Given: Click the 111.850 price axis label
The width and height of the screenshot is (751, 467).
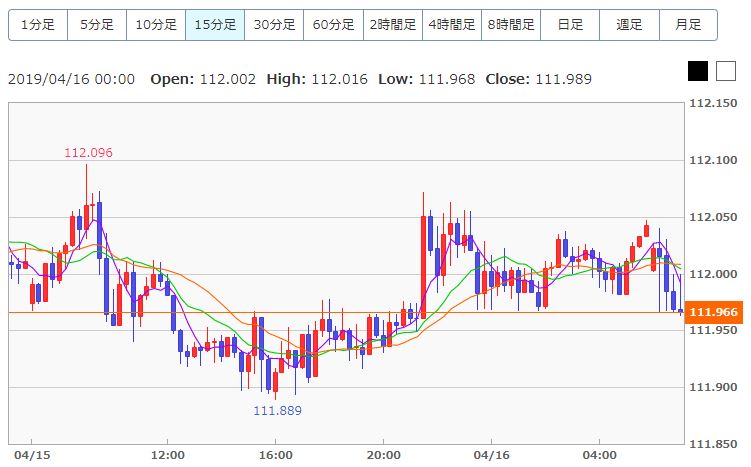Looking at the screenshot, I should click(713, 444).
